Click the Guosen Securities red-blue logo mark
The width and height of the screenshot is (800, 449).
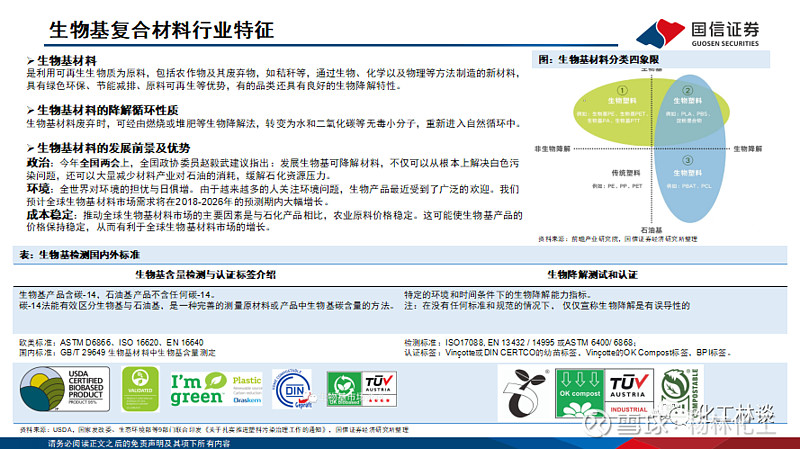tap(661, 33)
